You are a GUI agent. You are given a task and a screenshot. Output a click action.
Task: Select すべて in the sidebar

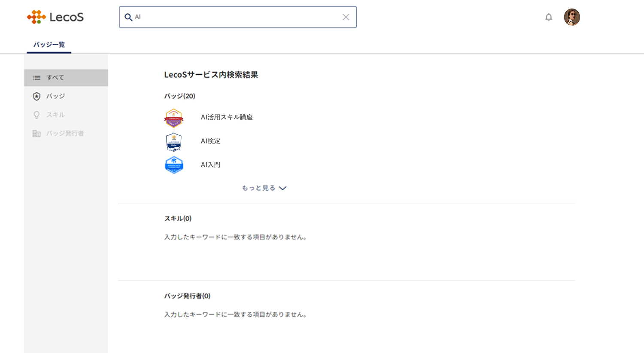coord(55,78)
